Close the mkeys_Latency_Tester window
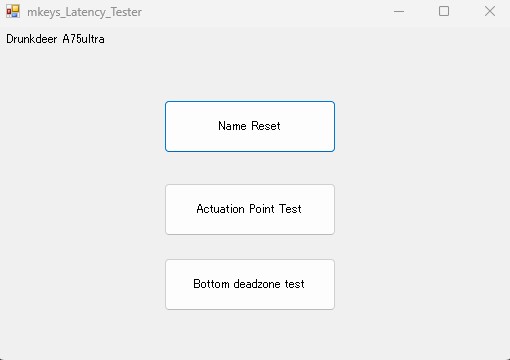 [x=490, y=12]
